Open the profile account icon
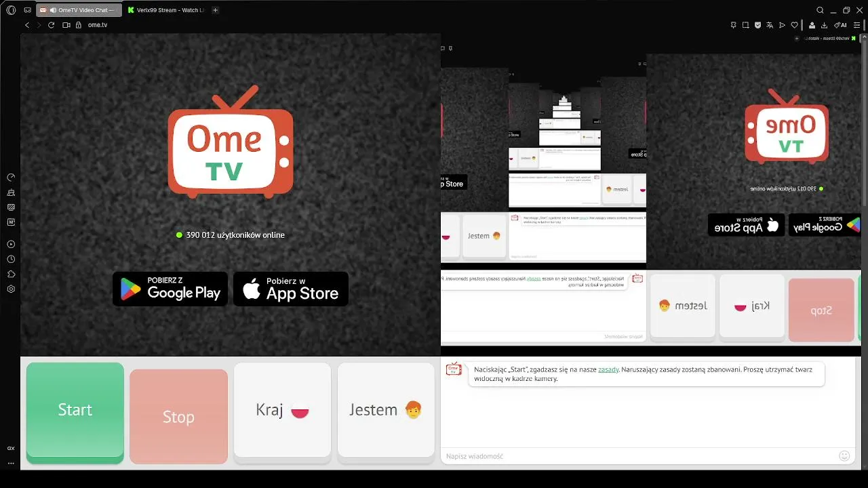Viewport: 868px width, 488px height. point(812,25)
